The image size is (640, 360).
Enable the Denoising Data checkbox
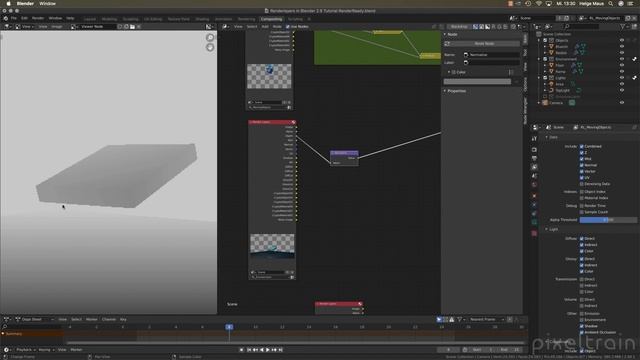(582, 184)
